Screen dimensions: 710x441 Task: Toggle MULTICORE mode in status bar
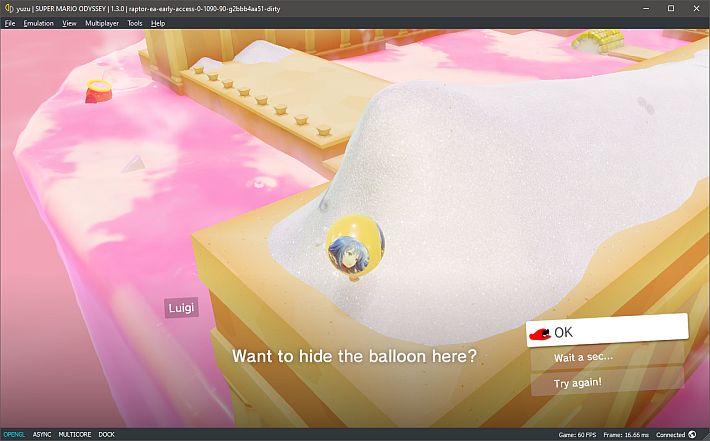point(75,434)
